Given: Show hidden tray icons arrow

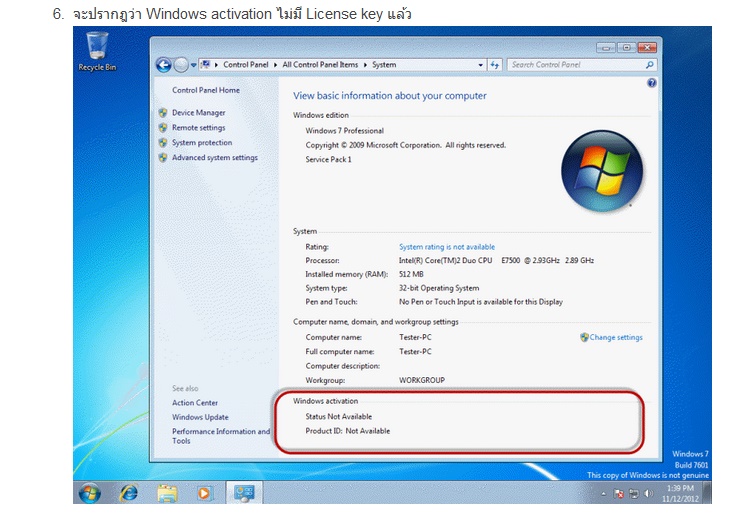Looking at the screenshot, I should click(x=604, y=494).
